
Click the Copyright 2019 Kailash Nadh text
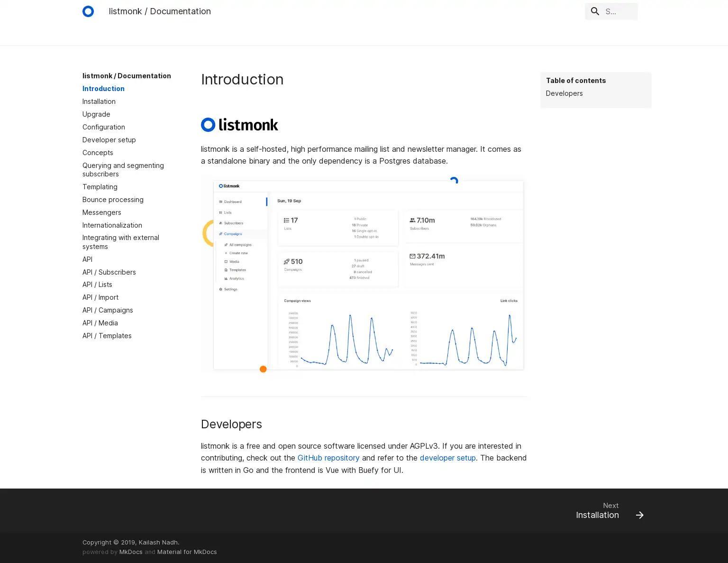point(131,542)
